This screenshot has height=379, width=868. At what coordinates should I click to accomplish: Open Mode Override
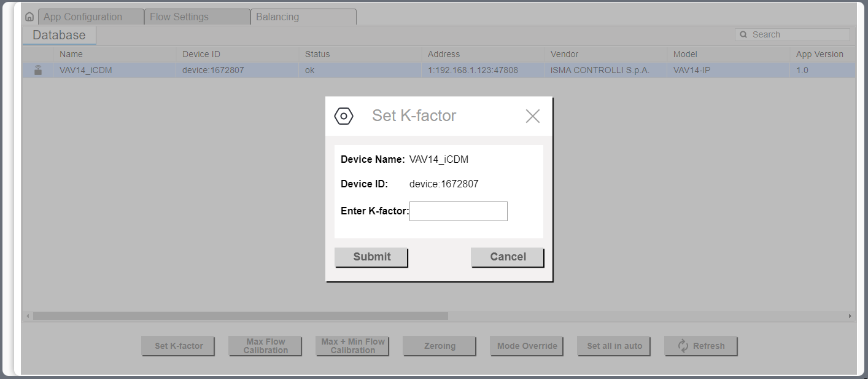point(526,345)
